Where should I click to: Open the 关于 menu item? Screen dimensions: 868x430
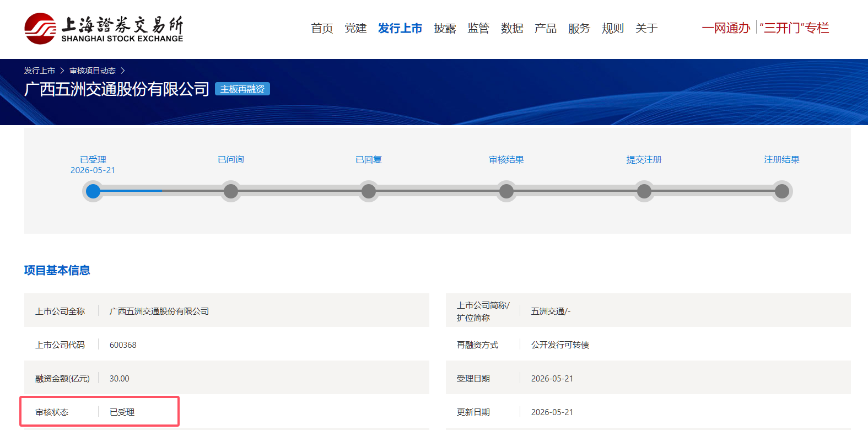646,28
